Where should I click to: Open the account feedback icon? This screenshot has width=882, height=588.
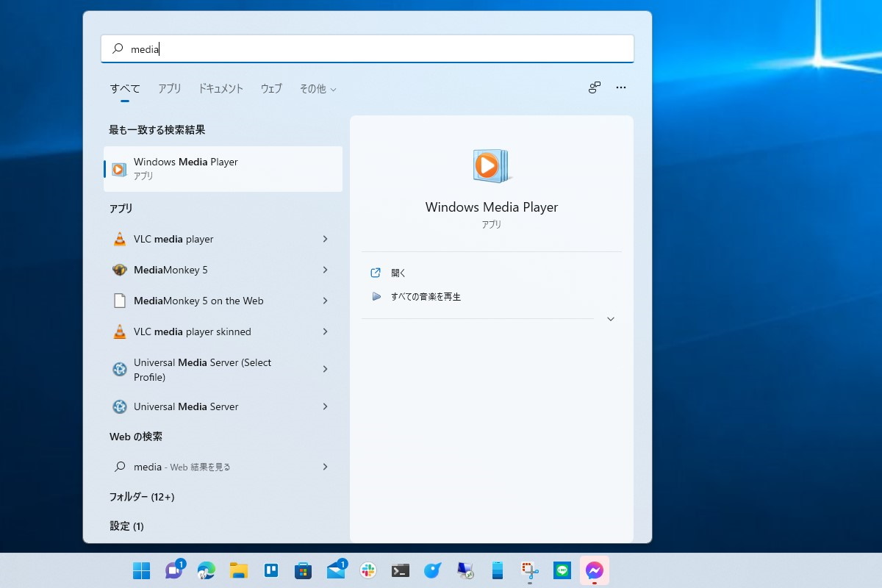[x=594, y=87]
